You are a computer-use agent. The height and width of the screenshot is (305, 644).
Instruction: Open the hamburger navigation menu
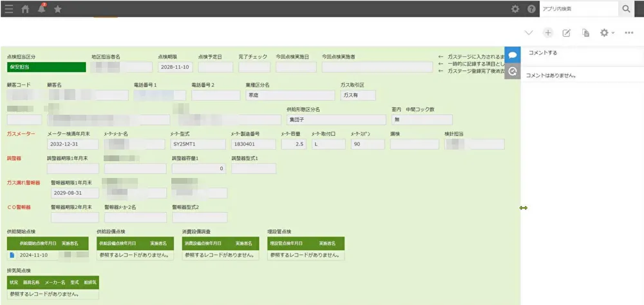click(x=8, y=9)
